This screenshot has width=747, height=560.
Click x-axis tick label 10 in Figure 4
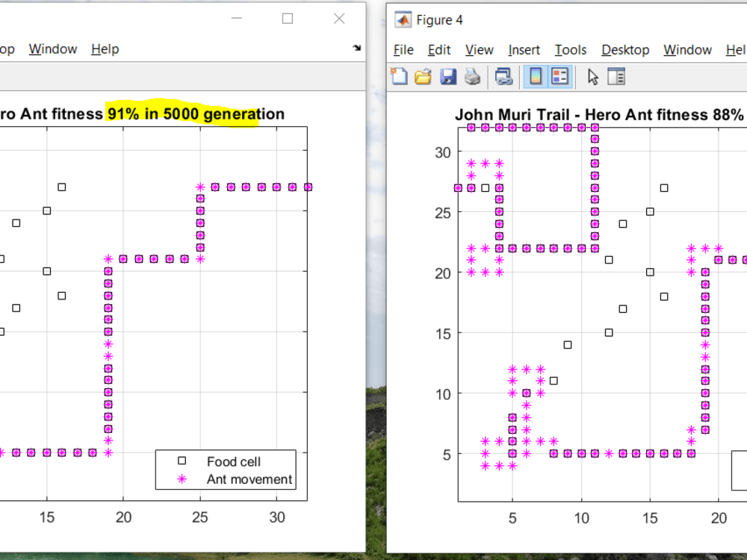tap(581, 518)
